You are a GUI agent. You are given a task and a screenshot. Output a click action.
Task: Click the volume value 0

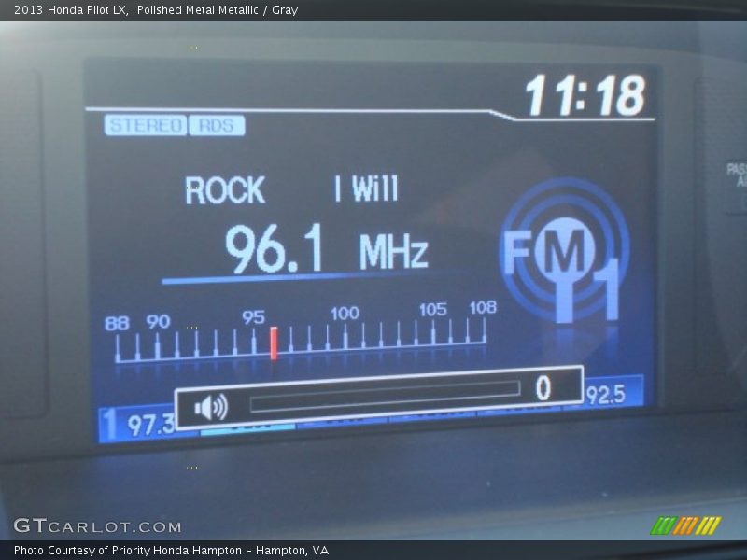(543, 387)
